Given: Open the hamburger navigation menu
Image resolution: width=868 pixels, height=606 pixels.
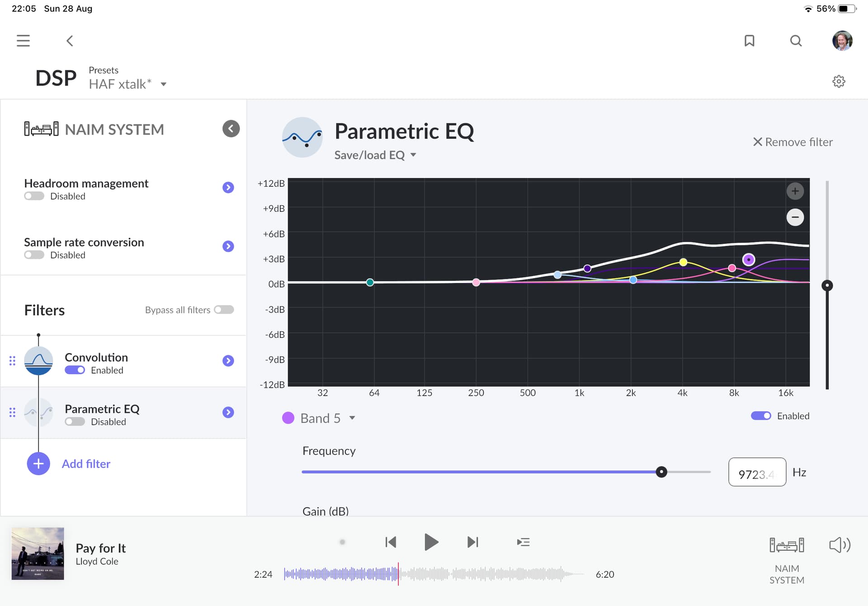Looking at the screenshot, I should click(23, 41).
